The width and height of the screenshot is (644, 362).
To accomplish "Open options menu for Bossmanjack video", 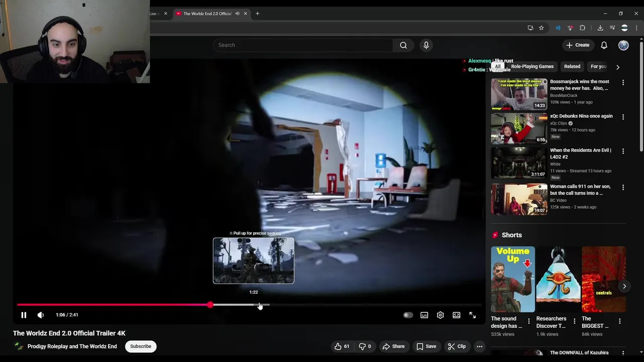I will click(623, 82).
